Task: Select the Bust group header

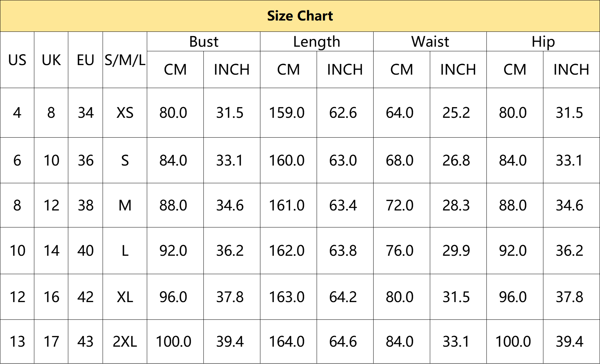Action: click(204, 42)
